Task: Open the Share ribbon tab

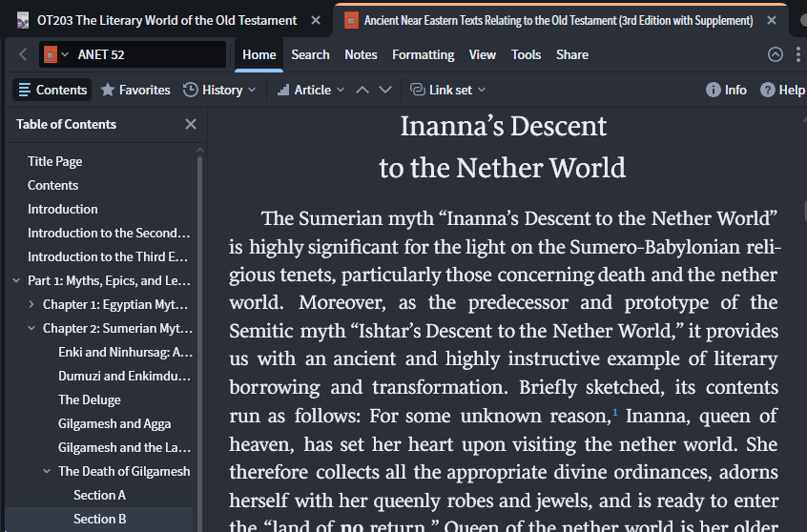Action: pyautogui.click(x=571, y=54)
